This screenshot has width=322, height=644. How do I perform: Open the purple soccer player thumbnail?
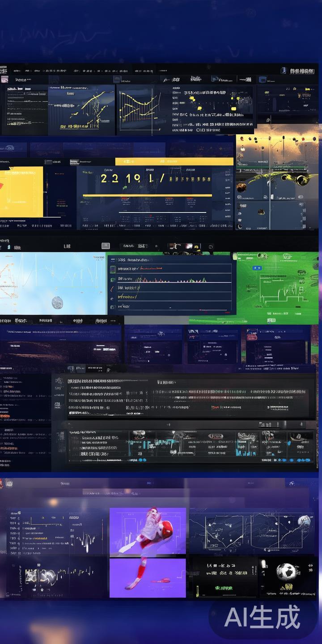click(x=148, y=552)
